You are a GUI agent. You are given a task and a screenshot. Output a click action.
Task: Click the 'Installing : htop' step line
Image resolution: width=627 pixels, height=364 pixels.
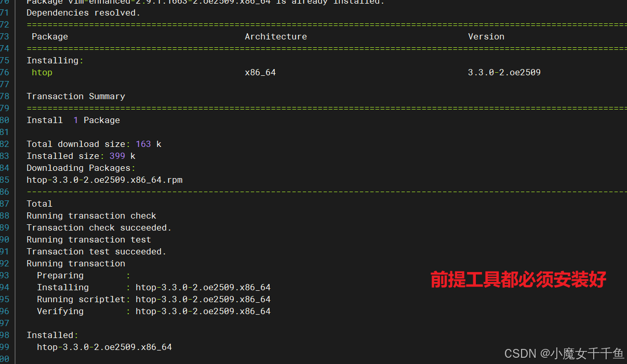point(154,287)
